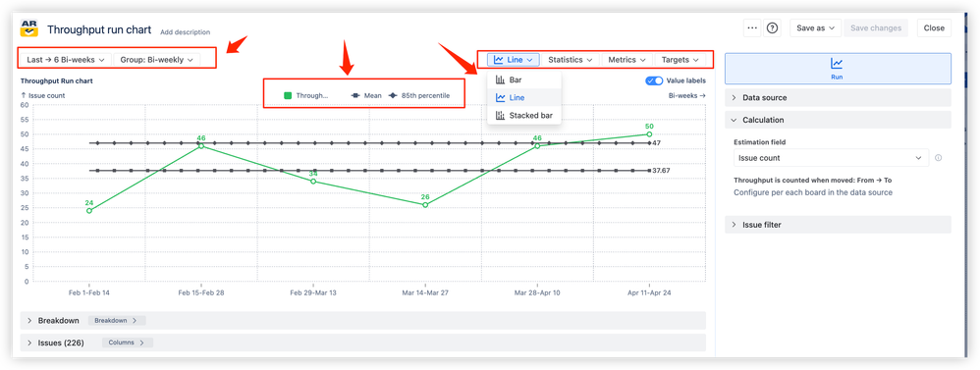The image size is (980, 370).
Task: Click the Stacked bar chart icon
Action: tap(500, 115)
